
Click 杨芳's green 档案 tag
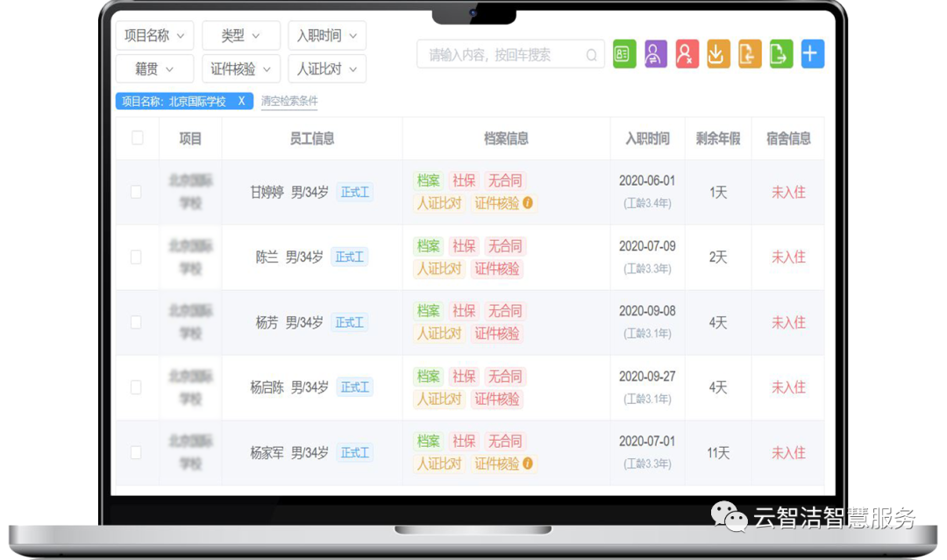pyautogui.click(x=428, y=311)
